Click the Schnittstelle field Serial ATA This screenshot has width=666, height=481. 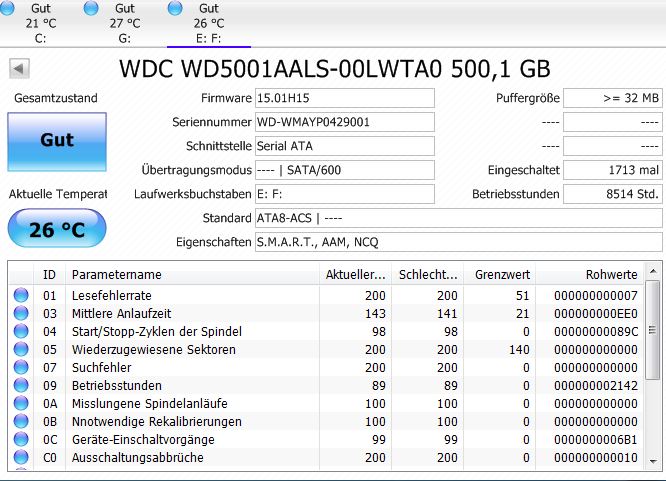click(x=344, y=146)
